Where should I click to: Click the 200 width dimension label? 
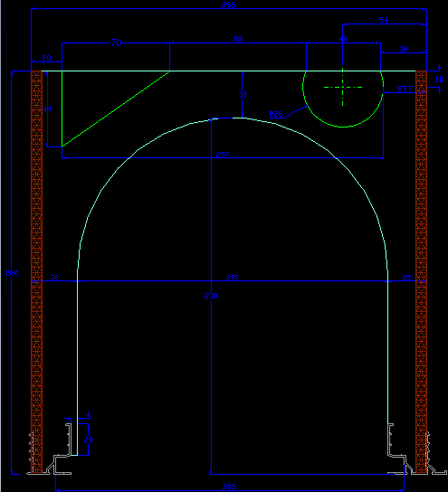(233, 278)
